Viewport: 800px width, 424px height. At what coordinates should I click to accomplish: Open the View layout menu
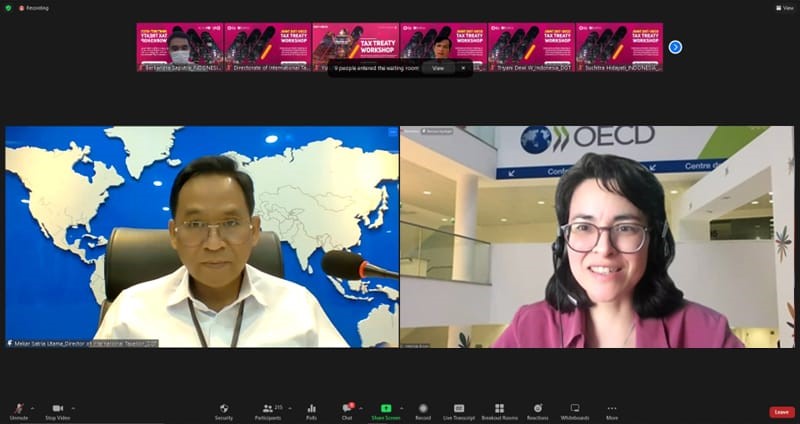[x=783, y=6]
